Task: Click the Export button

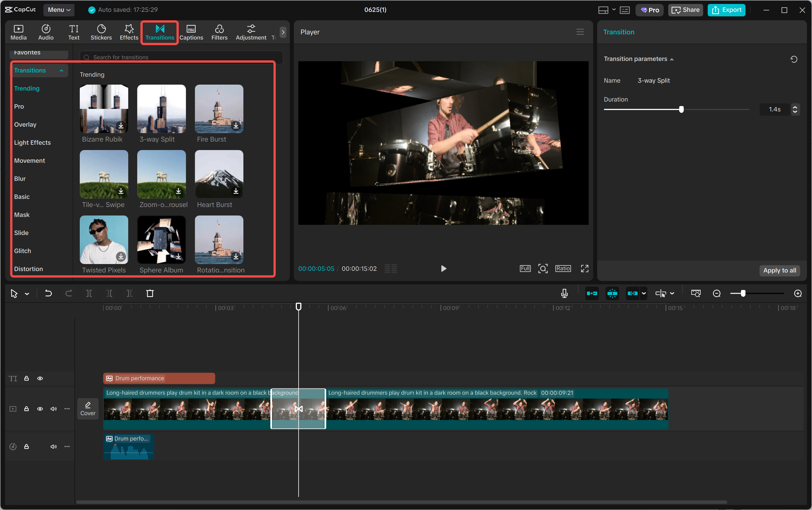Action: [x=726, y=10]
